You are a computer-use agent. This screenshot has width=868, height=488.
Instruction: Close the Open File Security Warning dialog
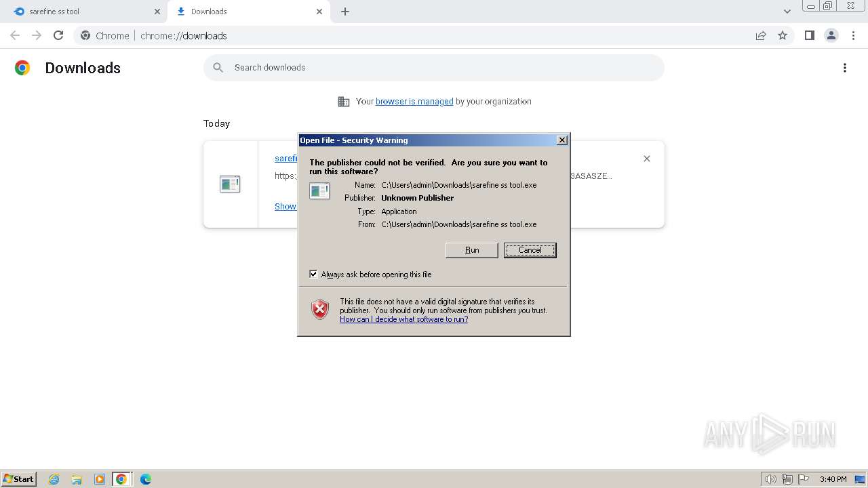pyautogui.click(x=561, y=140)
